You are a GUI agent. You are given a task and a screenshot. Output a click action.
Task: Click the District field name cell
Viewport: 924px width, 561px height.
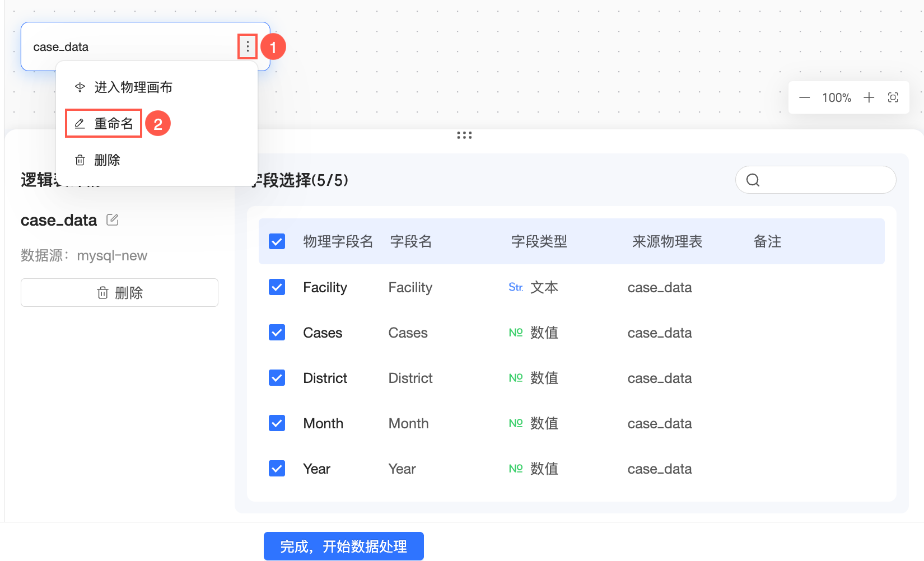pos(410,378)
